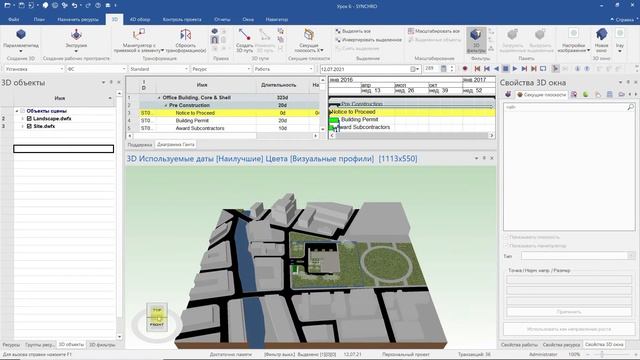This screenshot has width=640, height=360.
Task: Click the search magnifier in 3D window properties
Action: 631,107
